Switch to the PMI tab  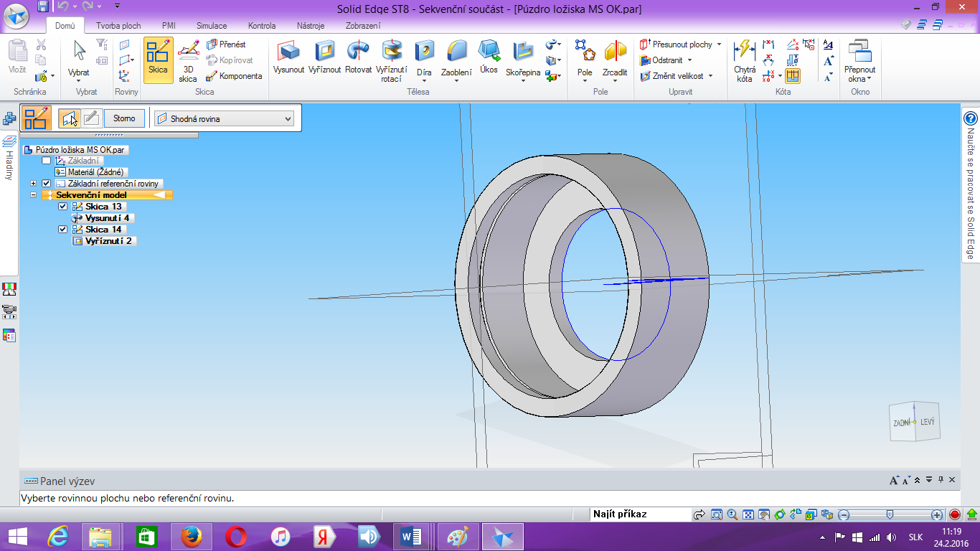[x=169, y=26]
